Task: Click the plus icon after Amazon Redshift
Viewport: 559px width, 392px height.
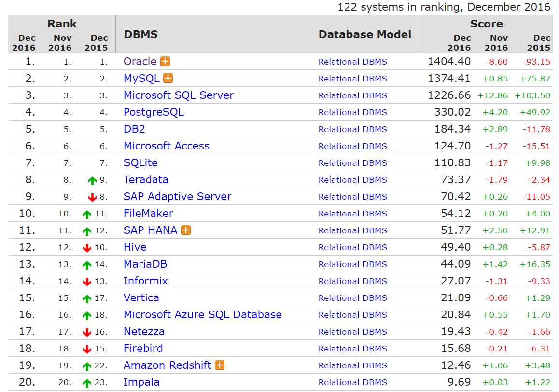Action: tap(220, 365)
